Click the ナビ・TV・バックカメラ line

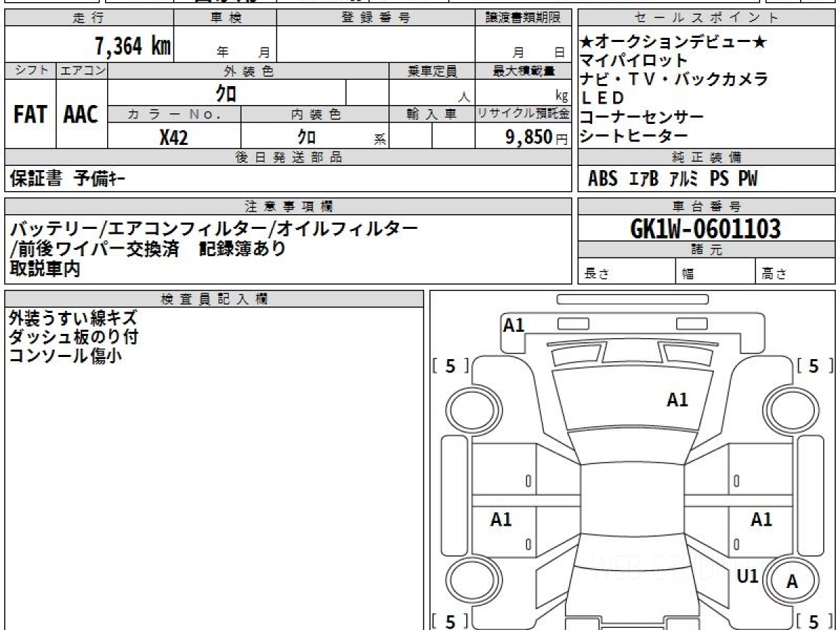pos(675,79)
